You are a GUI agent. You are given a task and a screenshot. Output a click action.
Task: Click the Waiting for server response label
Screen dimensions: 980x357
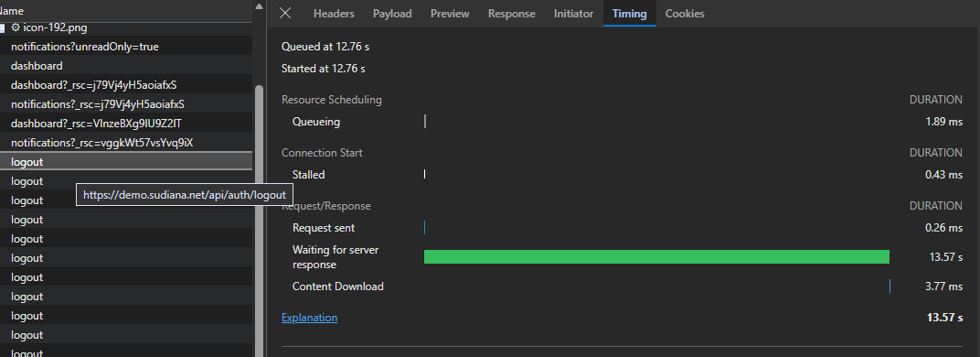(x=336, y=257)
